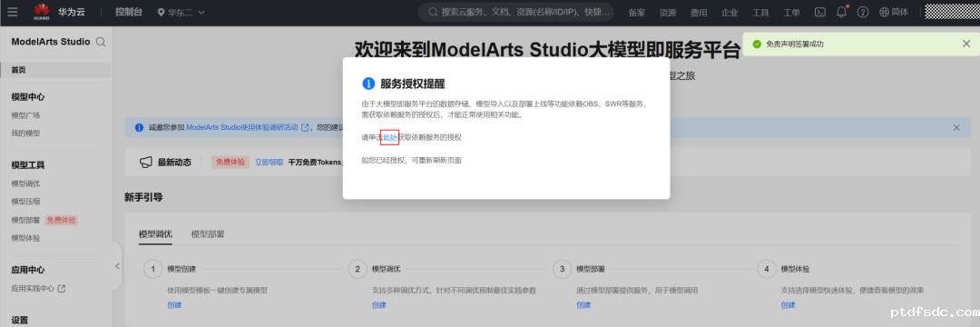
Task: Open the 备案 menu
Action: (637, 13)
